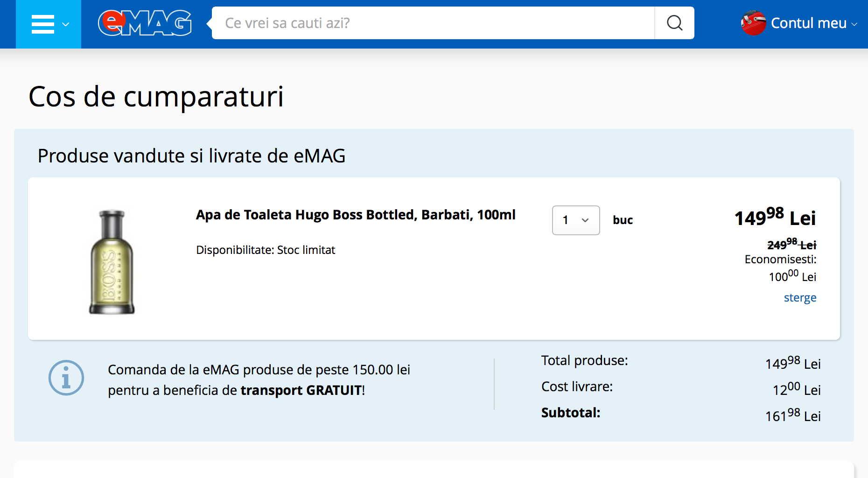Click the bold 'Subtotal:' label
Image resolution: width=868 pixels, height=478 pixels.
[571, 413]
